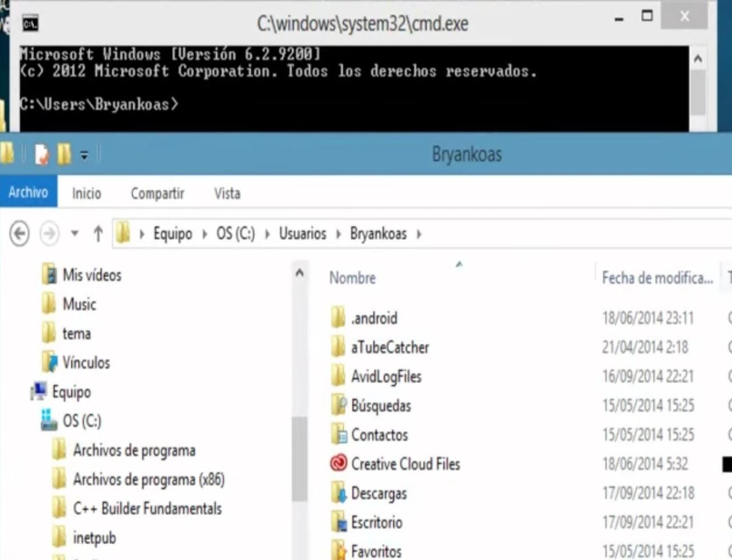Image resolution: width=732 pixels, height=560 pixels.
Task: Expand the chevron after Bryankoas in breadcrumb
Action: pyautogui.click(x=419, y=234)
